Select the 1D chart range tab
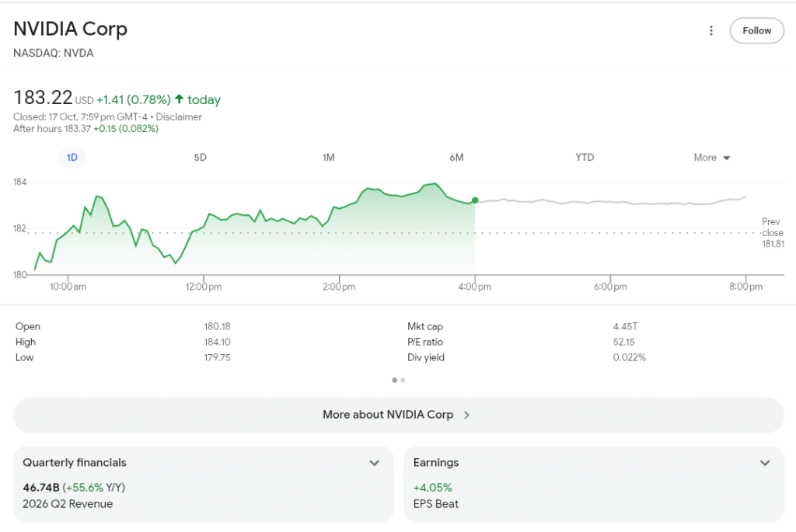796x532 pixels. click(72, 158)
